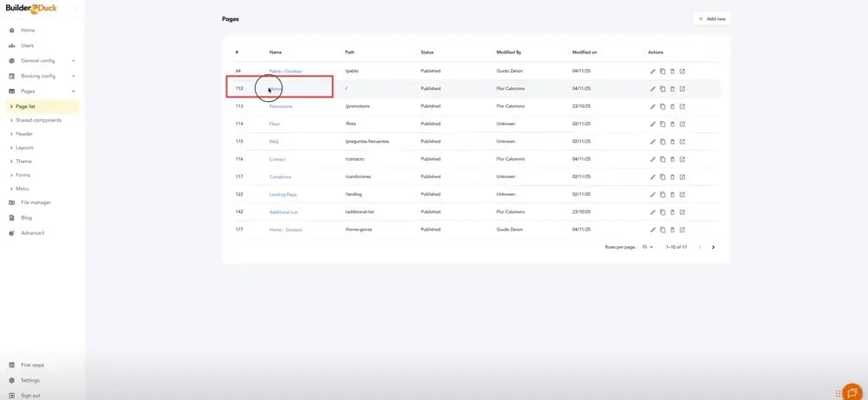Screen dimensions: 868x400
Task: Duplicate the FAQ page using its copy icon
Action: point(662,142)
